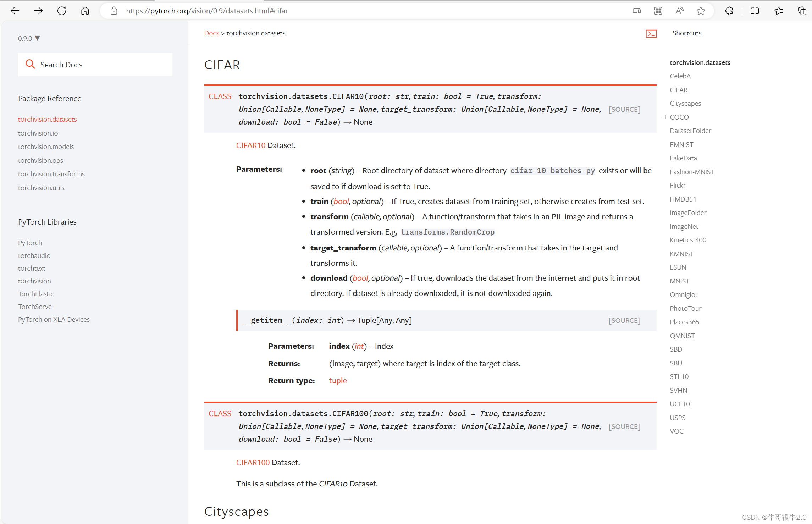Screen dimensions: 812x524
Task: Click the red terminal shortcuts icon
Action: coord(651,33)
